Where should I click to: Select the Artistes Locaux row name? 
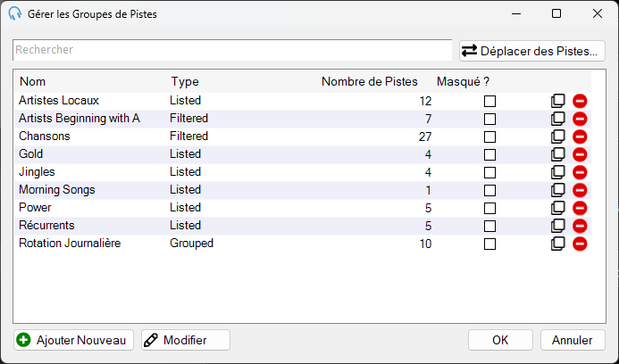click(59, 101)
